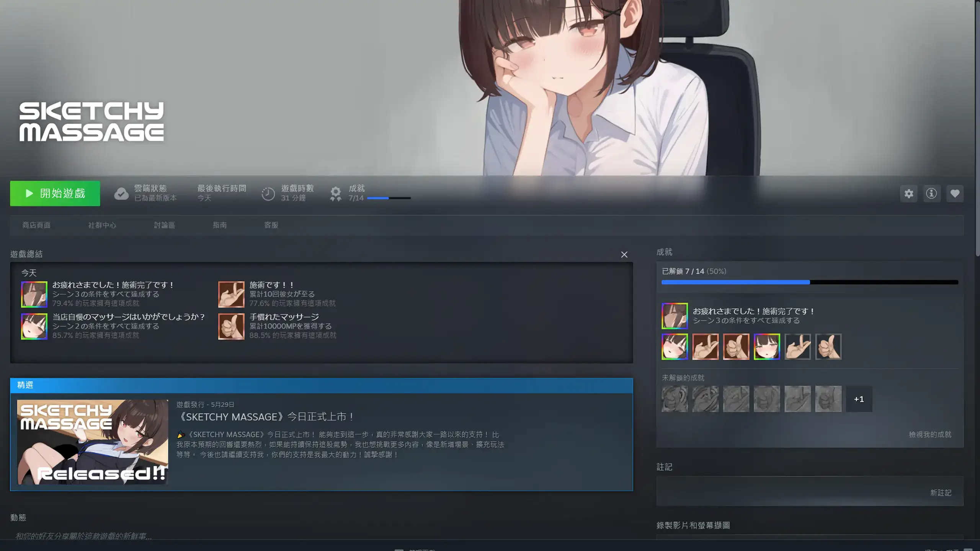Open the game settings gear icon
Viewport: 980px width, 551px height.
click(909, 194)
